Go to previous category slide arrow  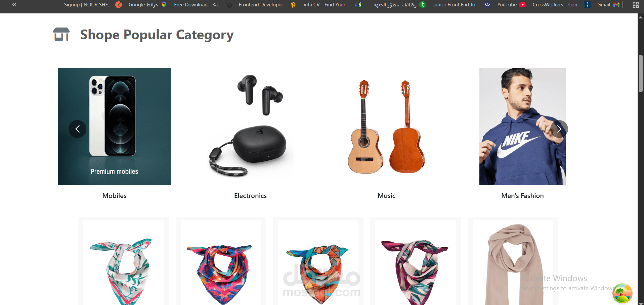click(x=78, y=129)
